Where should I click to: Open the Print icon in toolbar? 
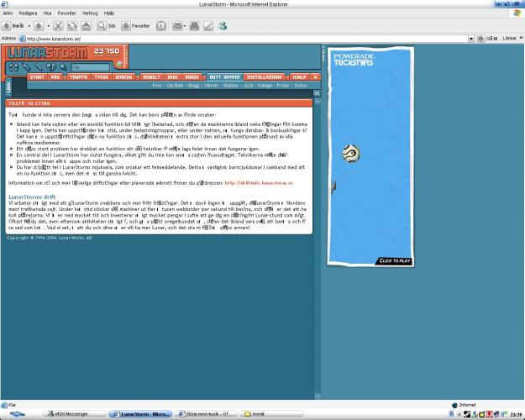[x=195, y=26]
